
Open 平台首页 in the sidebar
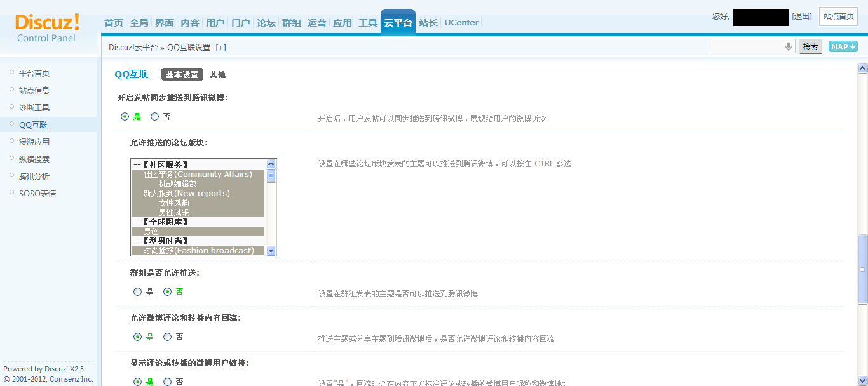click(34, 73)
